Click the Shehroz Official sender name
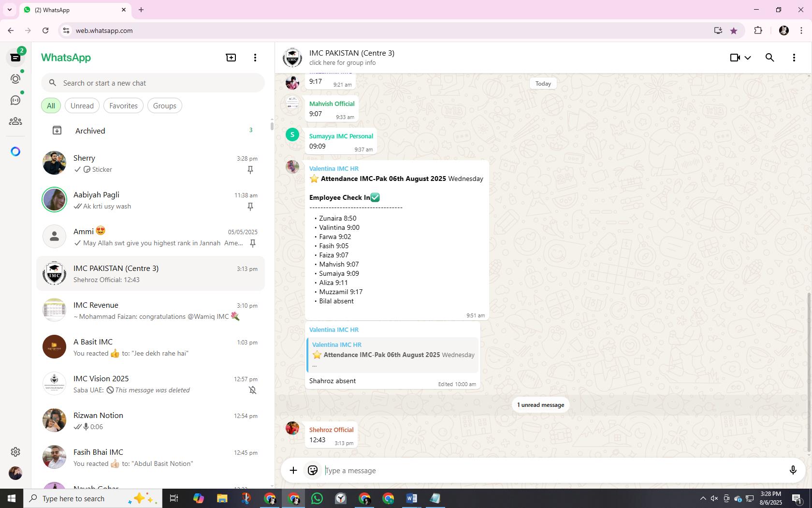812x508 pixels. pos(331,430)
